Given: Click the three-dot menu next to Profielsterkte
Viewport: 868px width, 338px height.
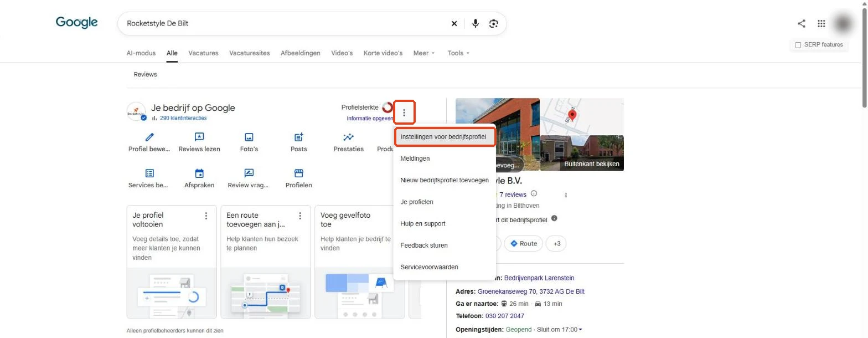Looking at the screenshot, I should 405,112.
